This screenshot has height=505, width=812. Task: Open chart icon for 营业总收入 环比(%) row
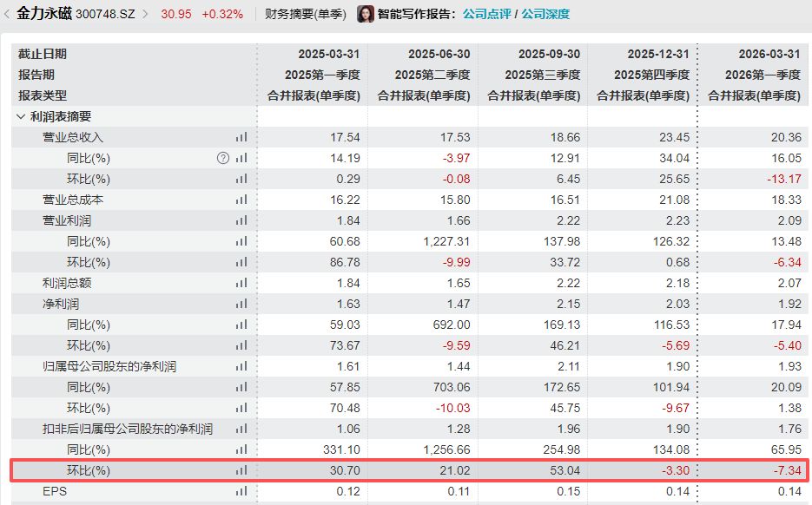click(x=241, y=179)
